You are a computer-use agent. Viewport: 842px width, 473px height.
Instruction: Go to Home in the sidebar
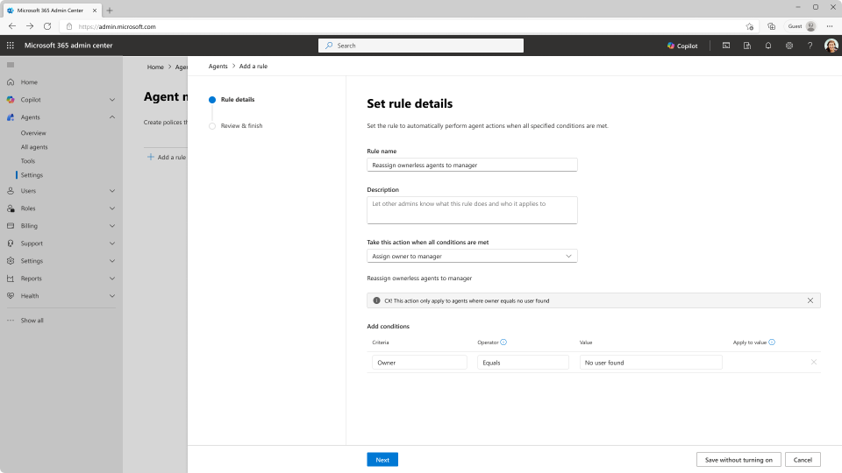click(x=29, y=82)
